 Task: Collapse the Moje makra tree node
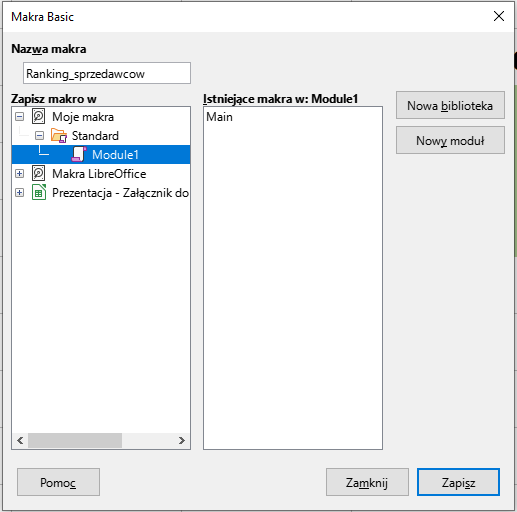pyautogui.click(x=20, y=117)
